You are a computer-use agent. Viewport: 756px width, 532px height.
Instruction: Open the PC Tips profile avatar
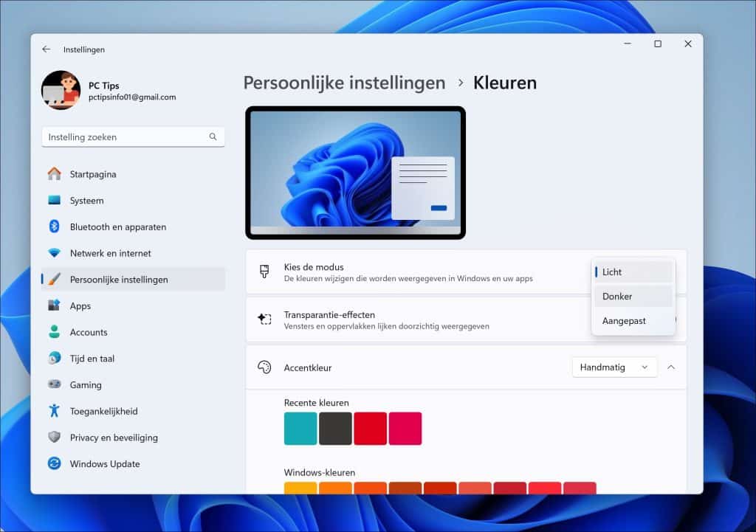61,90
